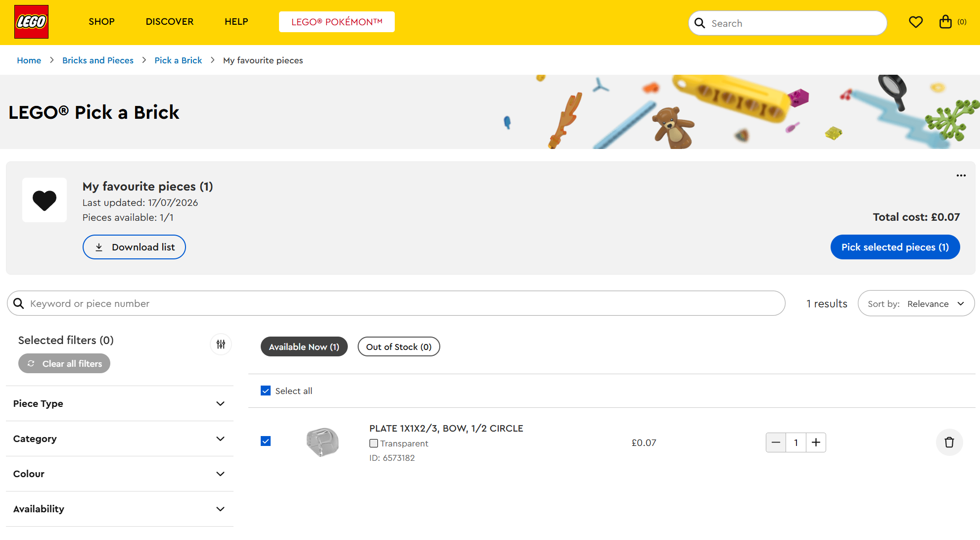This screenshot has width=980, height=540.
Task: Go to Bricks and Pieces breadcrumb
Action: [98, 60]
